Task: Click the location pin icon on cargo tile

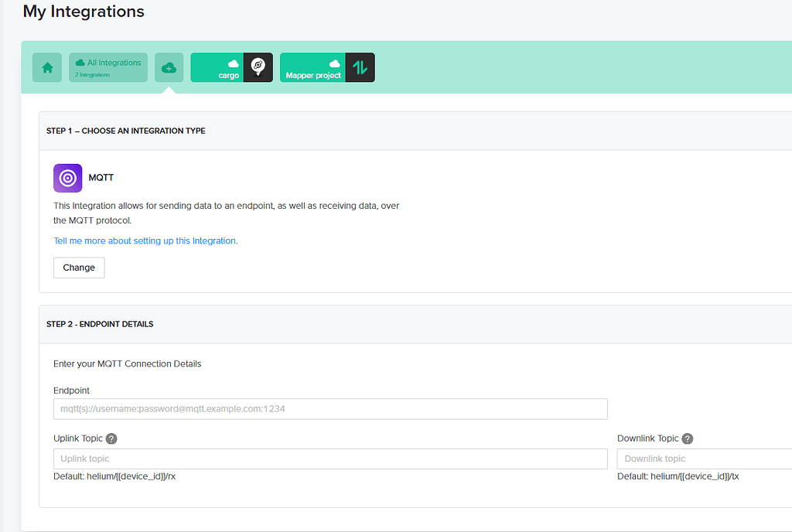Action: click(258, 67)
